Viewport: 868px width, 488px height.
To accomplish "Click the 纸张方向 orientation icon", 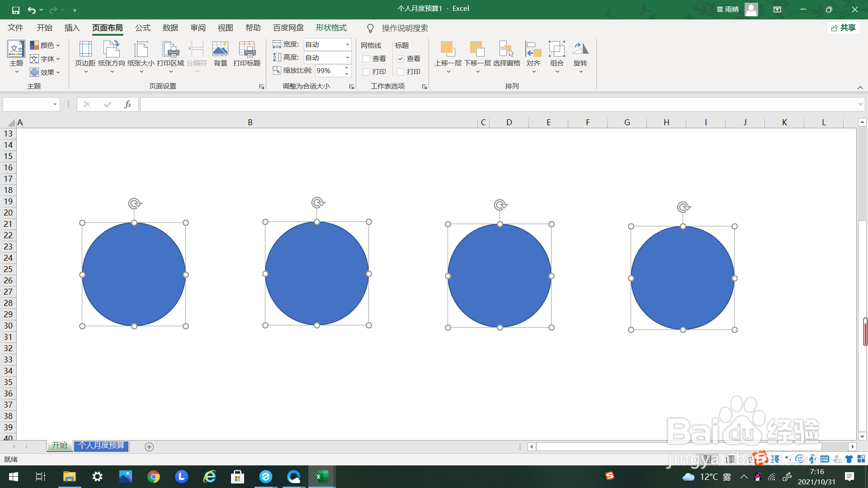I will [x=111, y=49].
